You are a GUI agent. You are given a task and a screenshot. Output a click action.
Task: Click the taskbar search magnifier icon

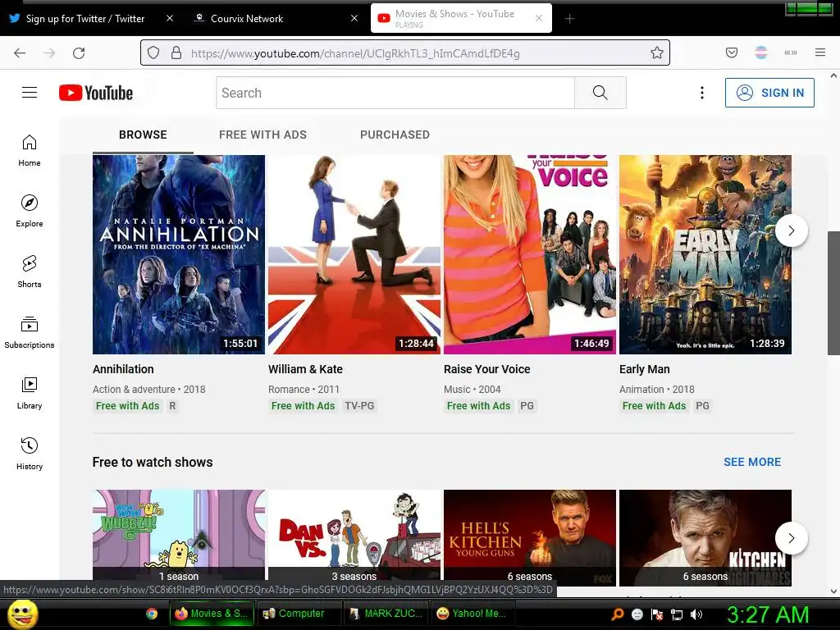coord(618,614)
